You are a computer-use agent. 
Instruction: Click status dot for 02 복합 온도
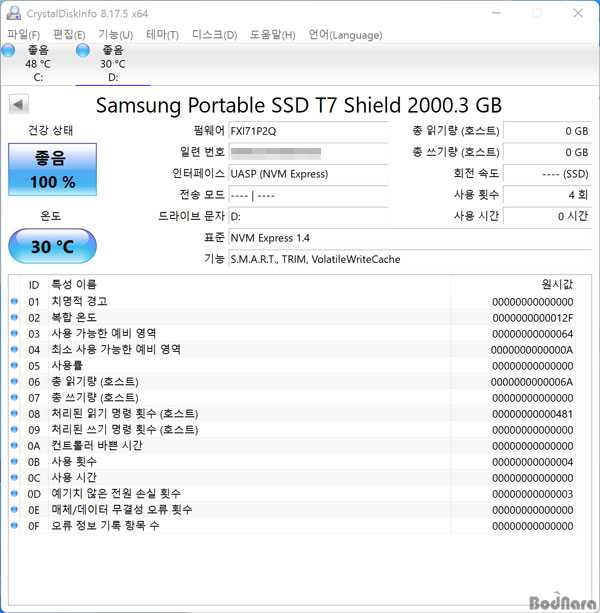pos(14,317)
